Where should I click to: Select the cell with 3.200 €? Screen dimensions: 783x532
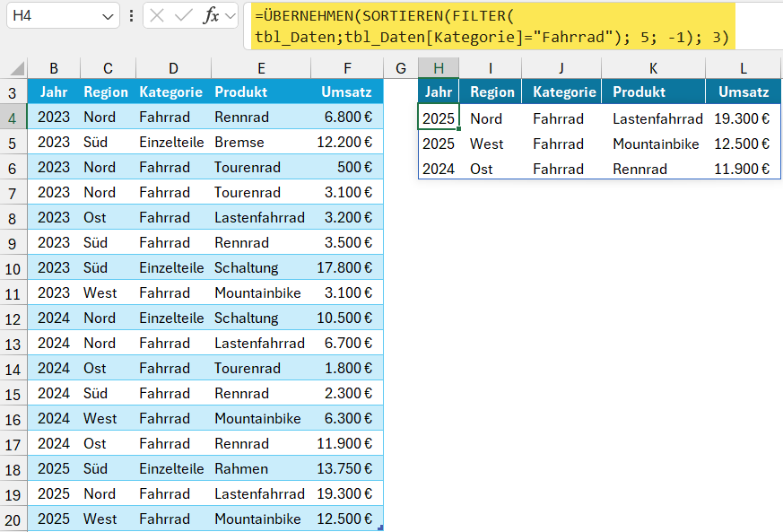pyautogui.click(x=348, y=218)
